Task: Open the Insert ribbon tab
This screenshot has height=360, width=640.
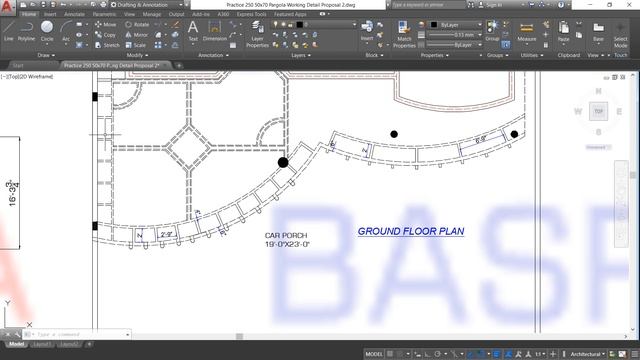Action: (50, 14)
